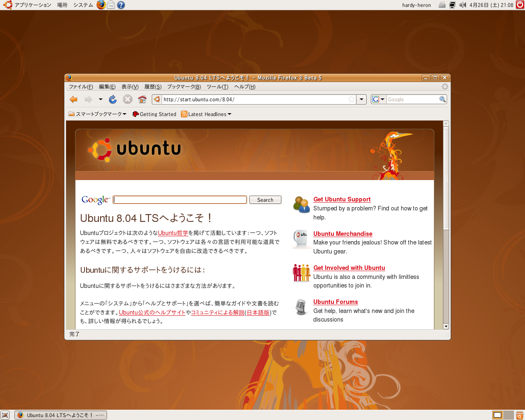Image resolution: width=525 pixels, height=420 pixels.
Task: Open the 履歴(S) menu
Action: click(x=153, y=87)
